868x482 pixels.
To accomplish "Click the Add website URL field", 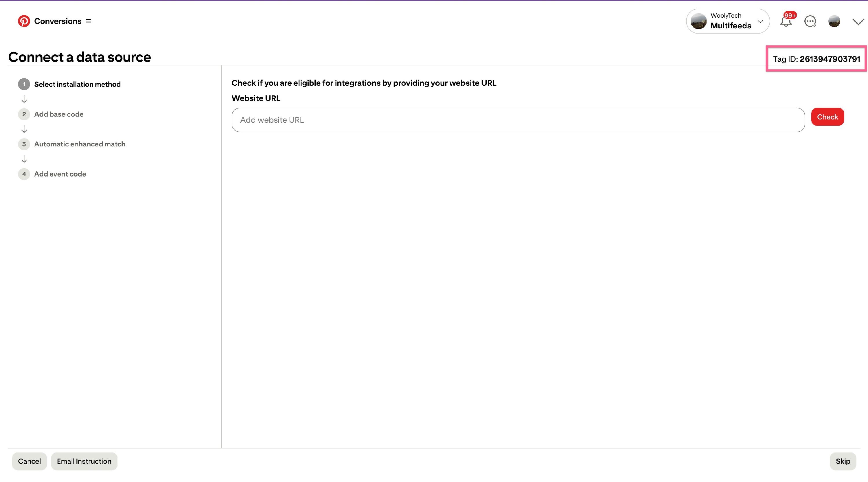I will [518, 120].
